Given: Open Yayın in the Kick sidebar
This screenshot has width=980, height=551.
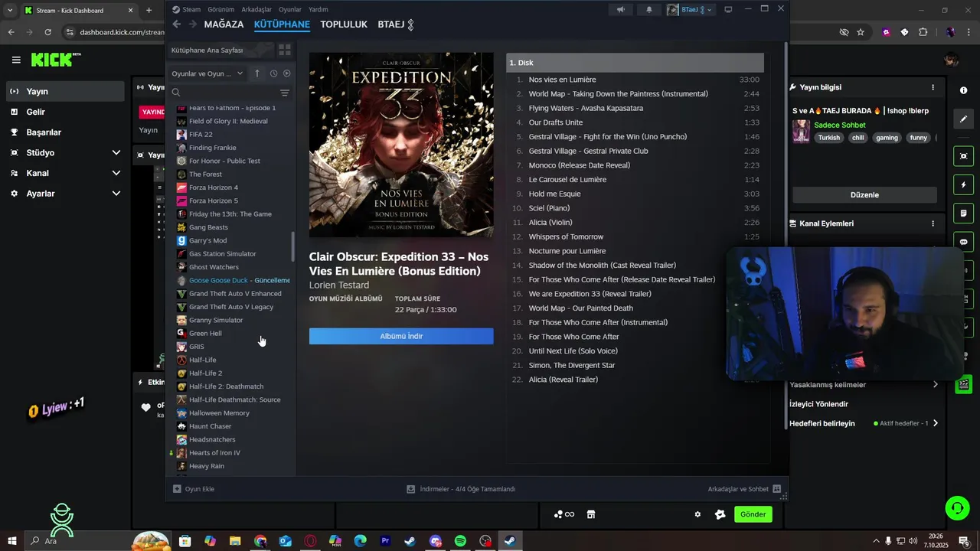Looking at the screenshot, I should (66, 91).
